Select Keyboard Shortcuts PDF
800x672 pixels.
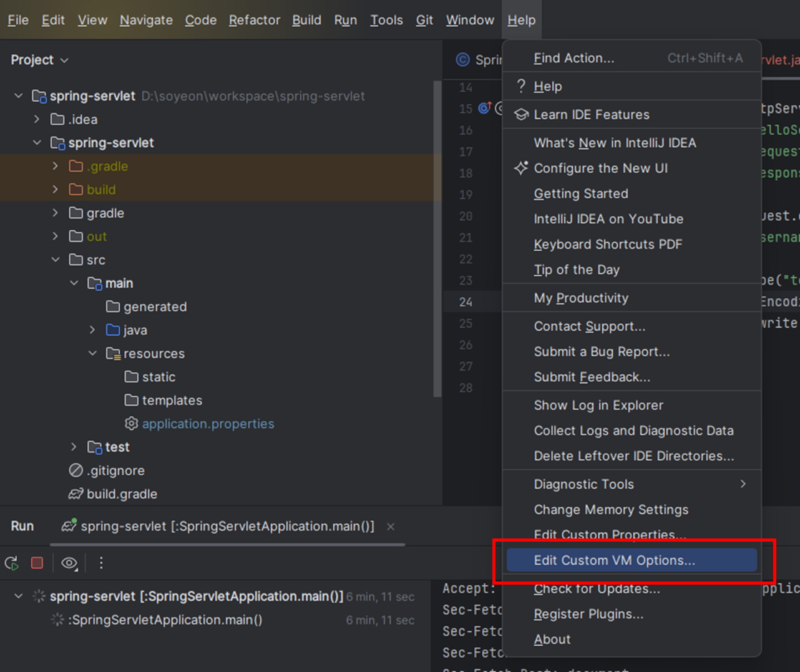(632, 244)
